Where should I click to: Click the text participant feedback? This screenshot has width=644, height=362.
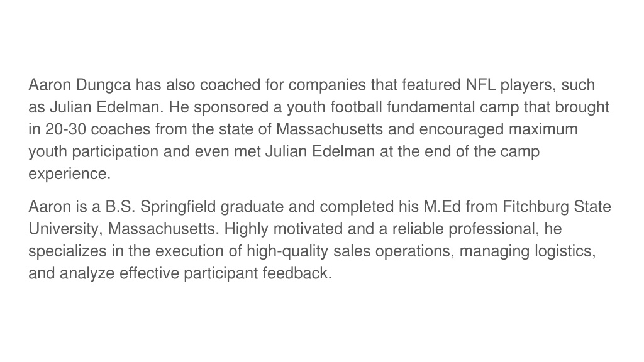pos(257,273)
